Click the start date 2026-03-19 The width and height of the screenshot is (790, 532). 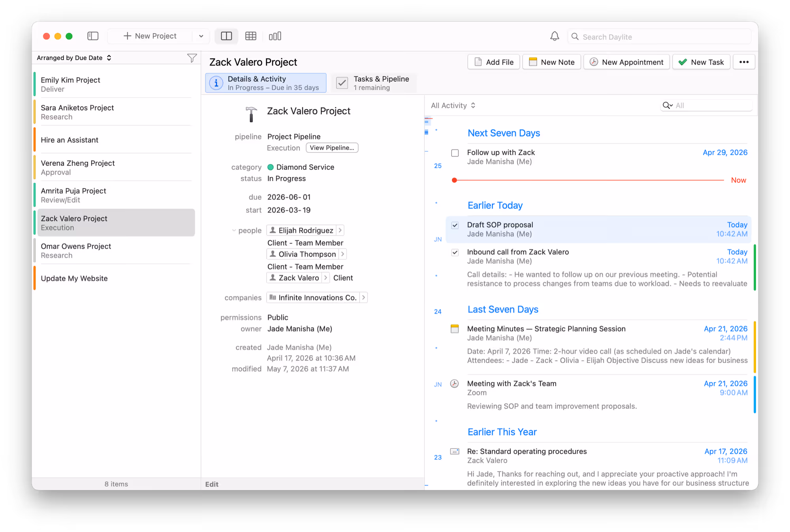[x=289, y=210]
